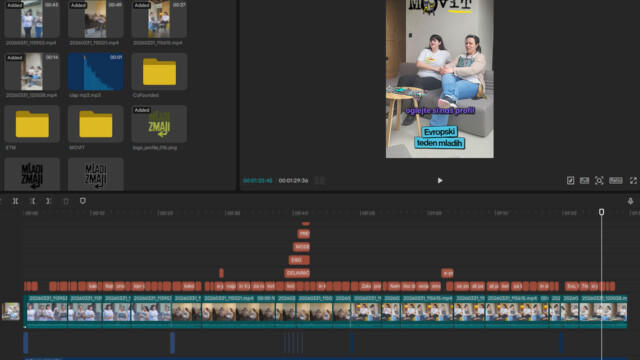Select the clap mp3.mp3 audio file
This screenshot has width=640, height=360.
pyautogui.click(x=96, y=71)
